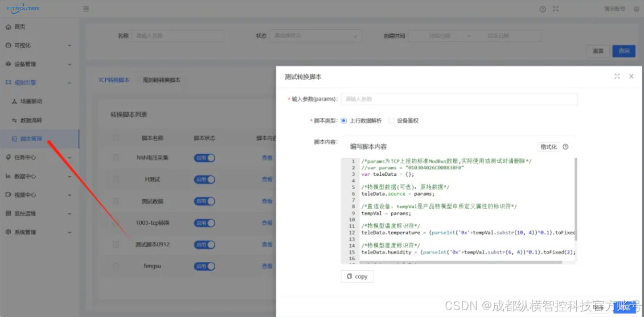644x317 pixels.
Task: Check the hhh电压采集 row checkbox
Action: pyautogui.click(x=116, y=158)
